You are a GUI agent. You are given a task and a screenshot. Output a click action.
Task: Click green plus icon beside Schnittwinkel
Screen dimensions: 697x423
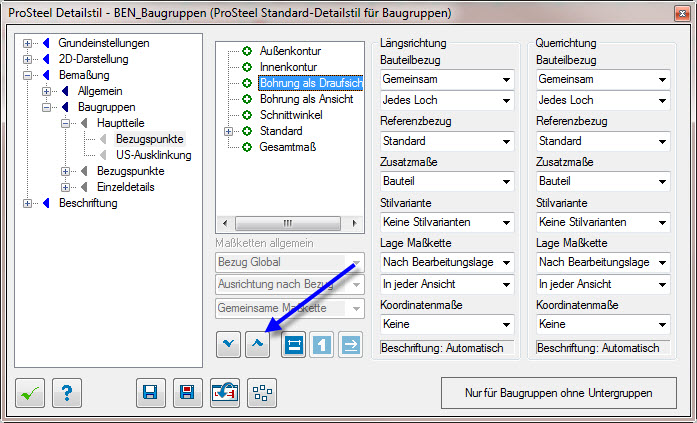(x=247, y=115)
